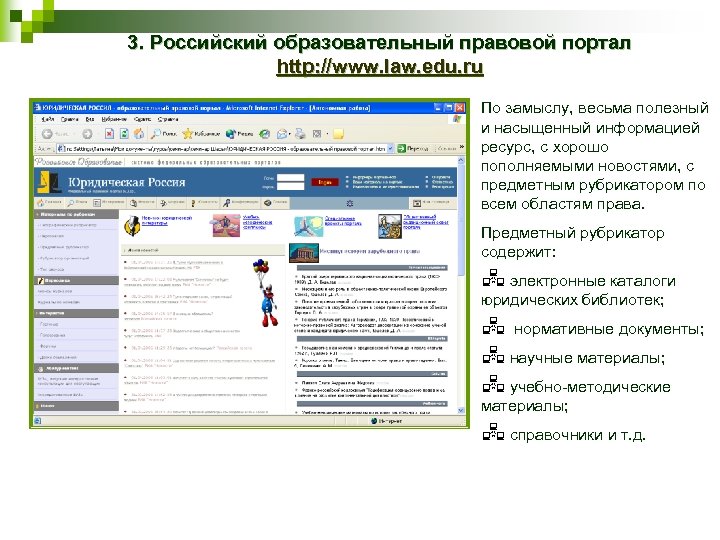Open the Справка menu
Viewport: 720px width, 540px height.
(x=168, y=119)
